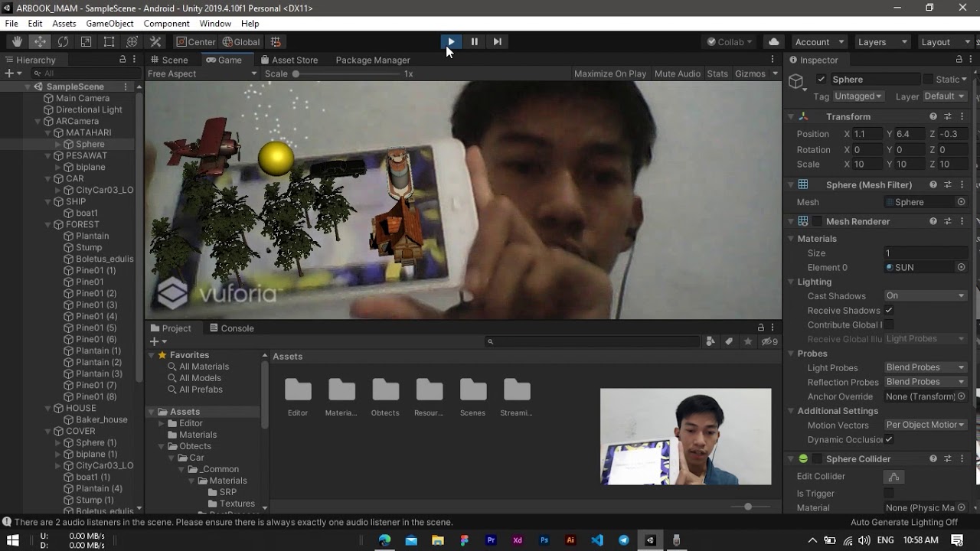Toggle Is Trigger checkbox
Screen dimensions: 980x551
[x=889, y=494]
